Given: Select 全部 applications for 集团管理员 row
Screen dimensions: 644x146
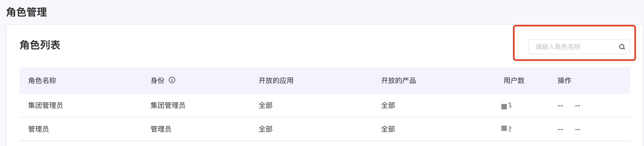Looking at the screenshot, I should [266, 105].
